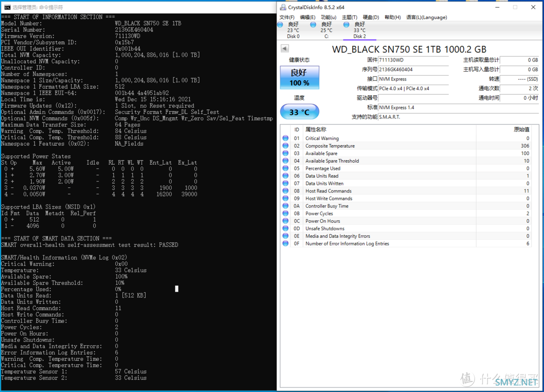Click the status orb for Available Spare
Viewport: 544px width, 392px height.
point(285,153)
